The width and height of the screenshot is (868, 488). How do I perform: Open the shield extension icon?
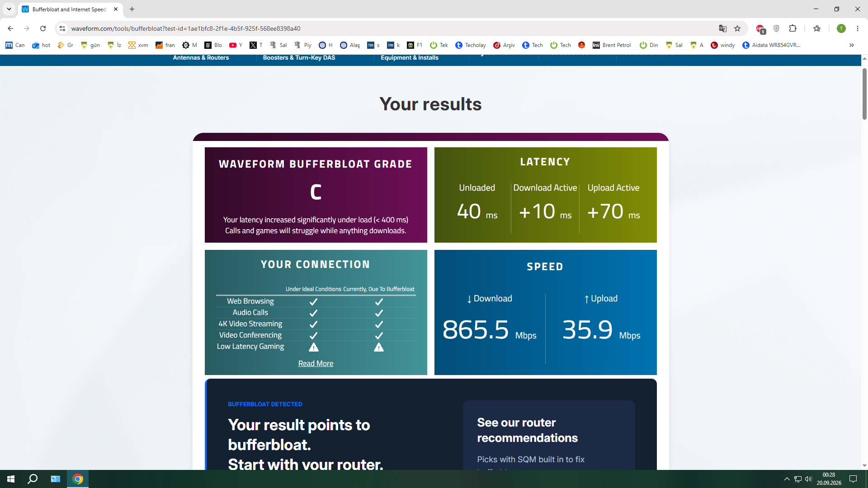tap(776, 28)
